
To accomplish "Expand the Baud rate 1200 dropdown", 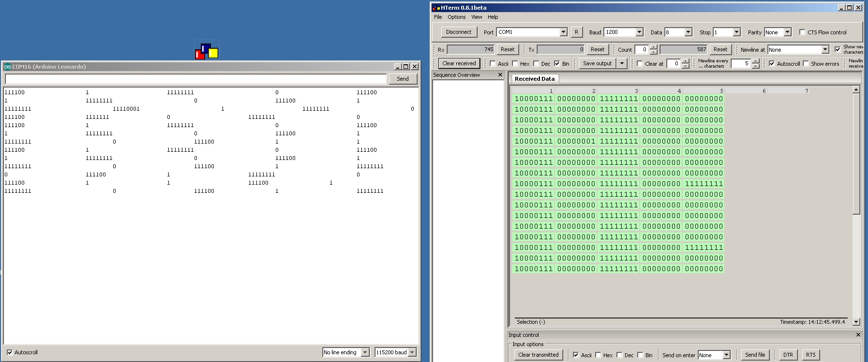I will (x=639, y=32).
